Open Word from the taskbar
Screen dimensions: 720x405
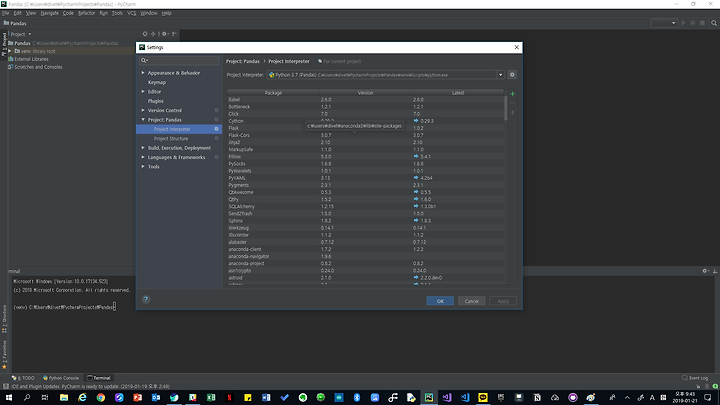[x=266, y=398]
